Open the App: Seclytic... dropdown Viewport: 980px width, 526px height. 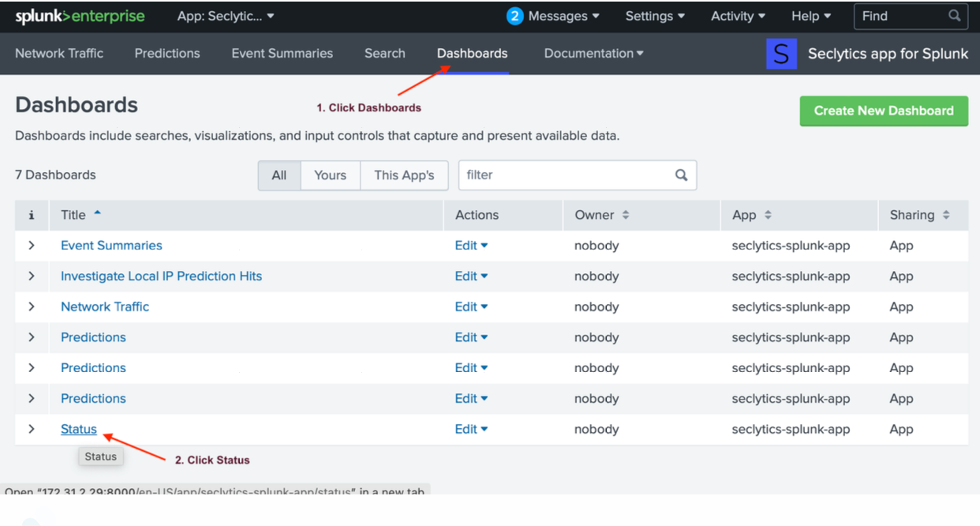tap(226, 16)
